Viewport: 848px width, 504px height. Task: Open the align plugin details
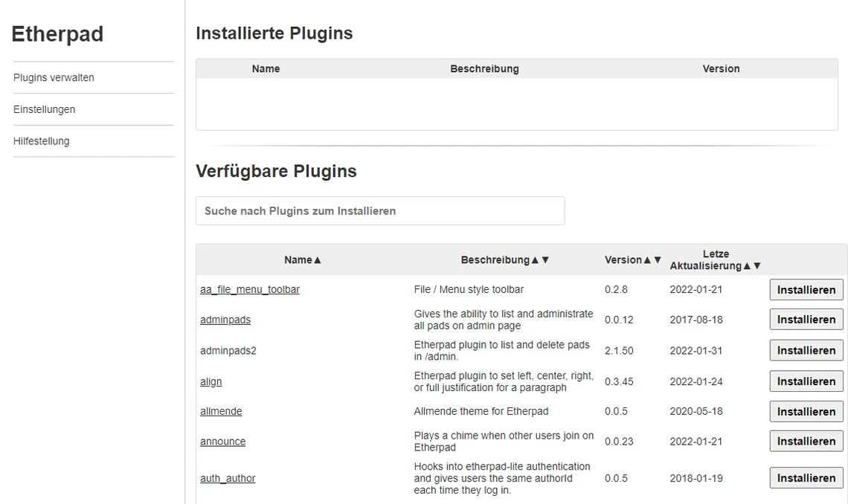point(211,381)
